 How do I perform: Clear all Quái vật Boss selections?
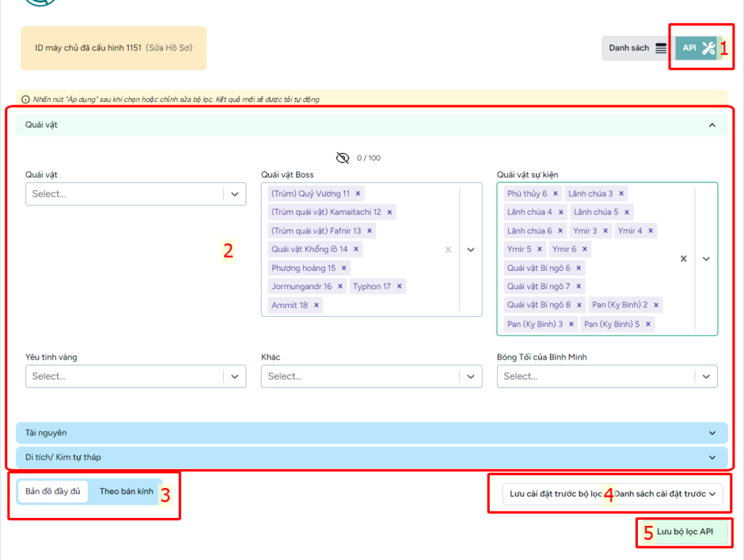pyautogui.click(x=448, y=249)
